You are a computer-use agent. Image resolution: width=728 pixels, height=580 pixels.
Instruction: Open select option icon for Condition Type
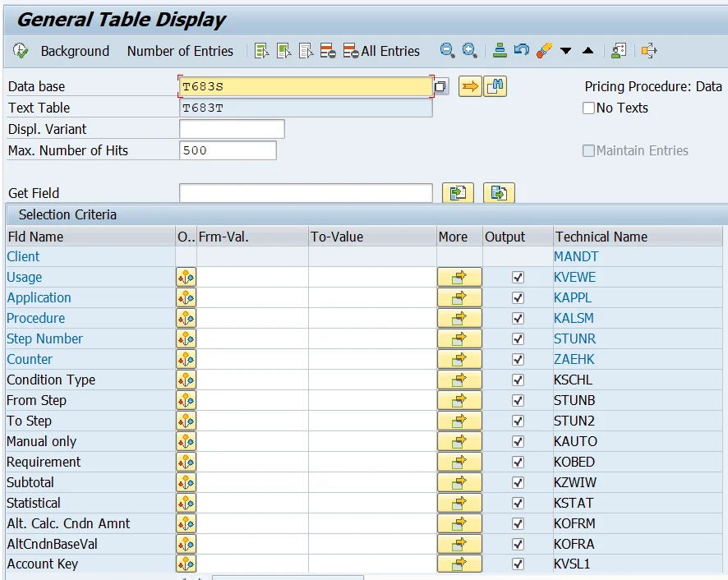point(187,380)
